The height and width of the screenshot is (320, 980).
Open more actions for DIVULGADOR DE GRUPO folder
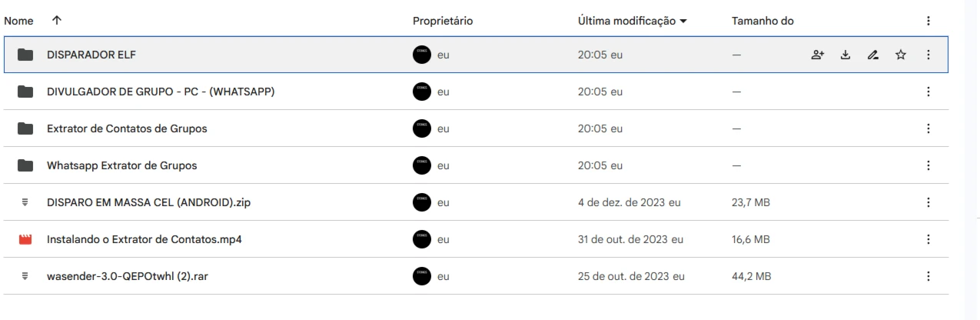click(929, 92)
